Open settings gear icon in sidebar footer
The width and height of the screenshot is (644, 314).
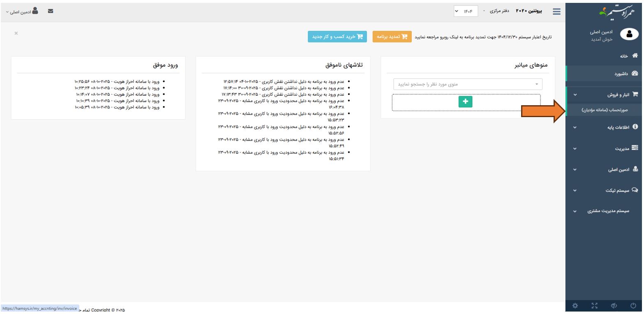[x=575, y=306]
